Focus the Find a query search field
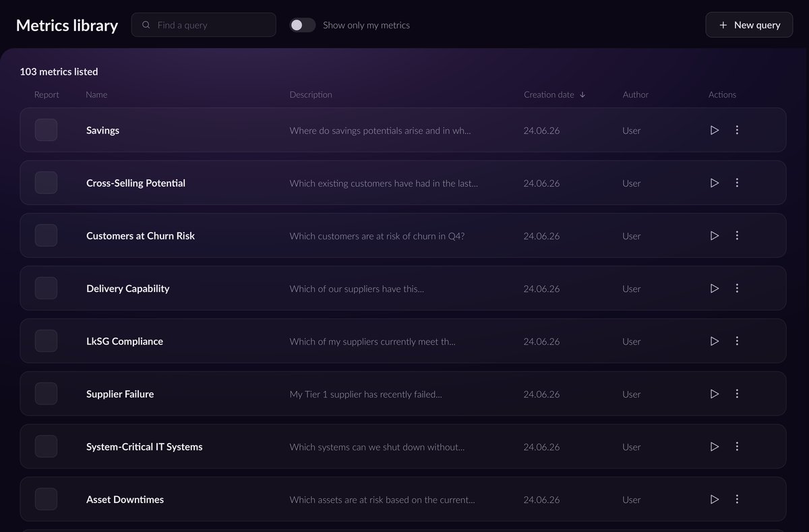 204,25
